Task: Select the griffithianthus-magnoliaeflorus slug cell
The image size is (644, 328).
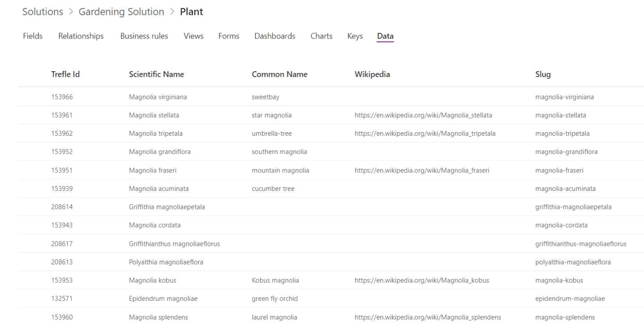Action: point(581,244)
